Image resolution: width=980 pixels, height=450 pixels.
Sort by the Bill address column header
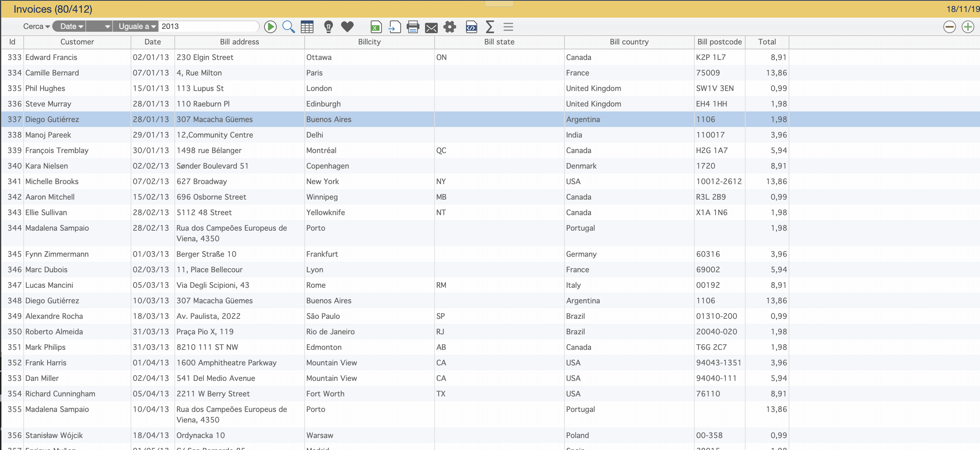[x=240, y=42]
